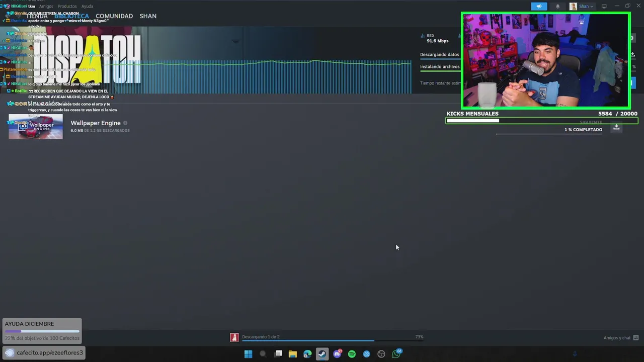Click the taskbar microphone indicator
The image size is (644, 362).
(x=575, y=354)
